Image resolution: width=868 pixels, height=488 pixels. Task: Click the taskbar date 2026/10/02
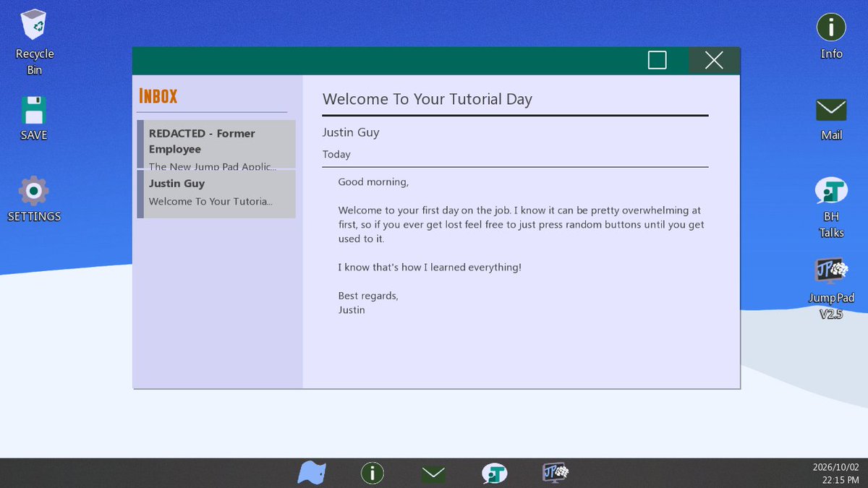(837, 468)
